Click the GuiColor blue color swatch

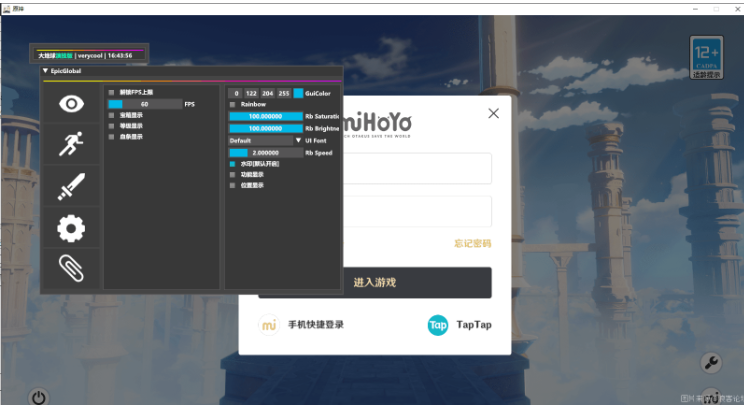pos(298,92)
